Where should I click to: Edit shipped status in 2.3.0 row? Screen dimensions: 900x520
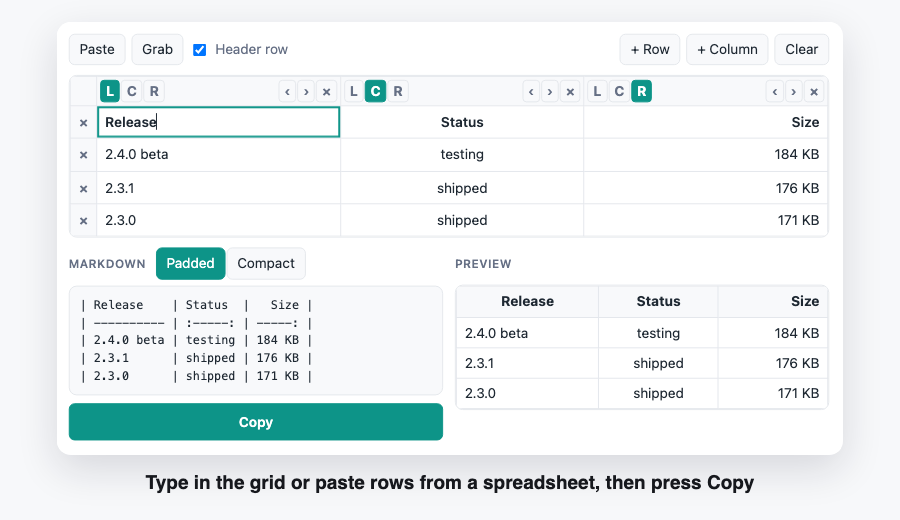tap(462, 220)
